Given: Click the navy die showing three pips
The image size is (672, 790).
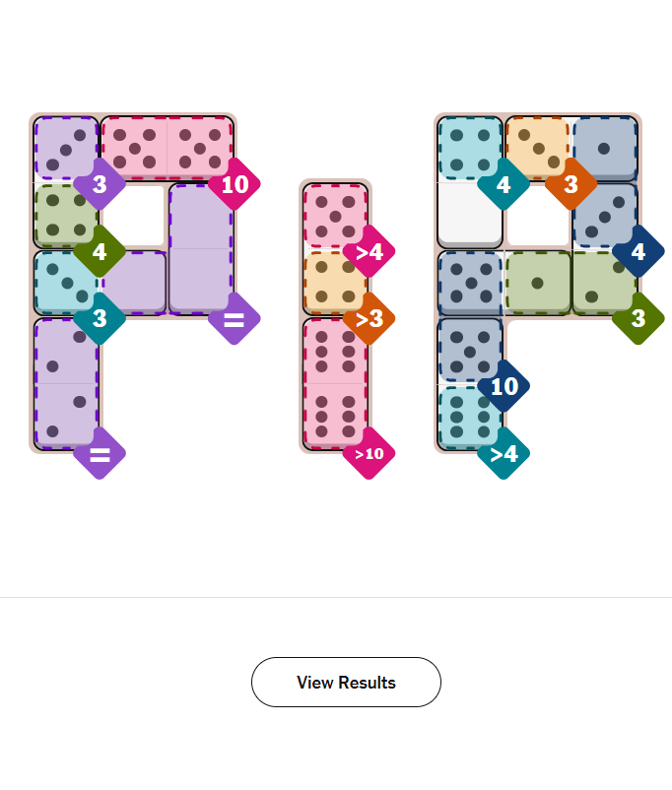Looking at the screenshot, I should [604, 214].
